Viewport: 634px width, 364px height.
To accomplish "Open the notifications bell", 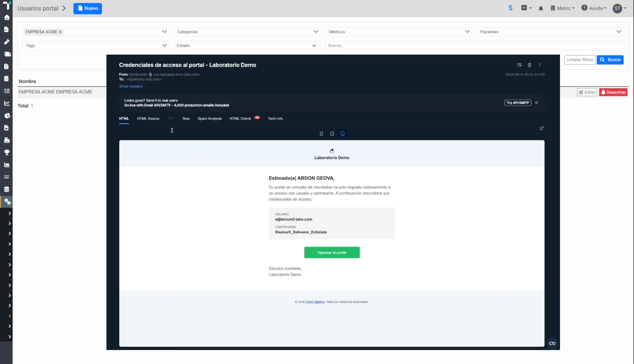I will click(x=541, y=8).
